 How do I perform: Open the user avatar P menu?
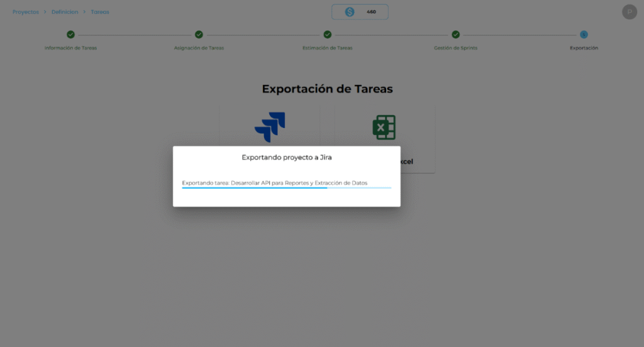coord(629,12)
